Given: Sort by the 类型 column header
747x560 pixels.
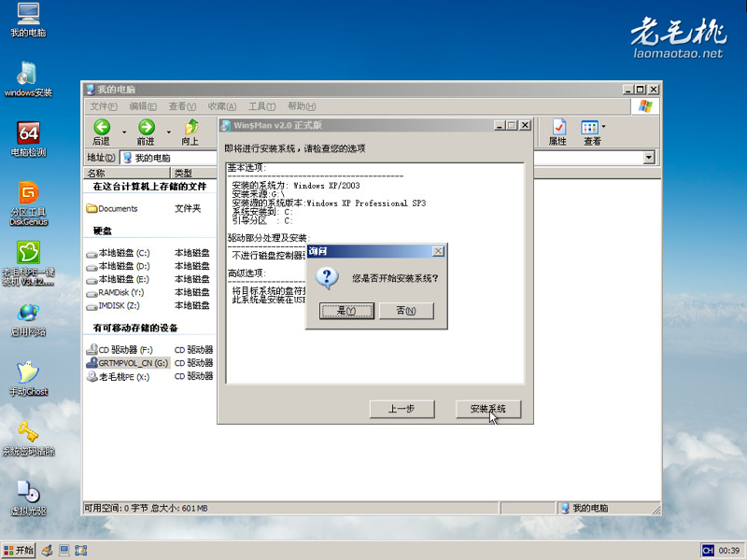Looking at the screenshot, I should click(x=194, y=173).
